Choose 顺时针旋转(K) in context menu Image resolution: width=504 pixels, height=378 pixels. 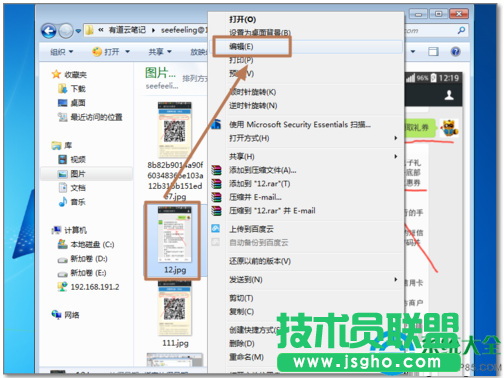coord(252,92)
